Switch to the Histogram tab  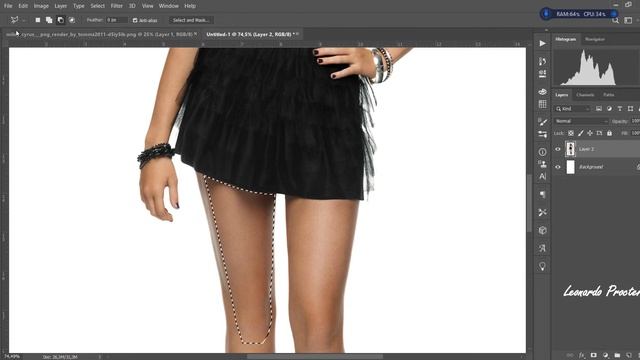point(566,39)
